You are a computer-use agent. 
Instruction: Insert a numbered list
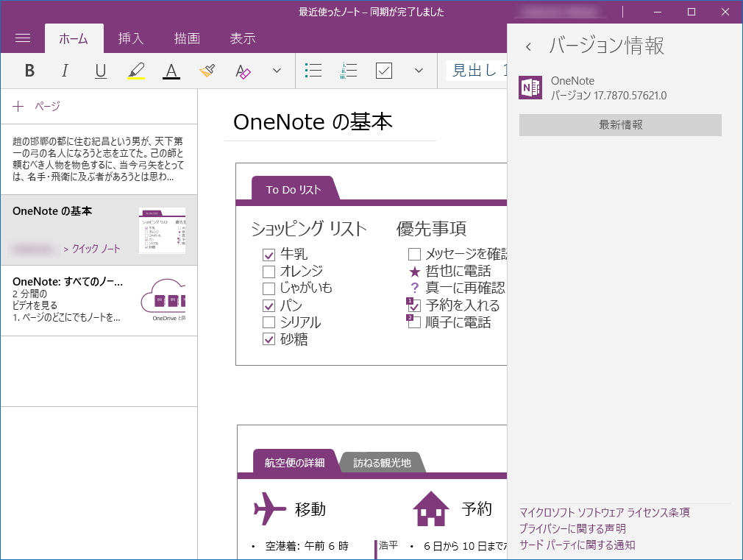(x=348, y=70)
